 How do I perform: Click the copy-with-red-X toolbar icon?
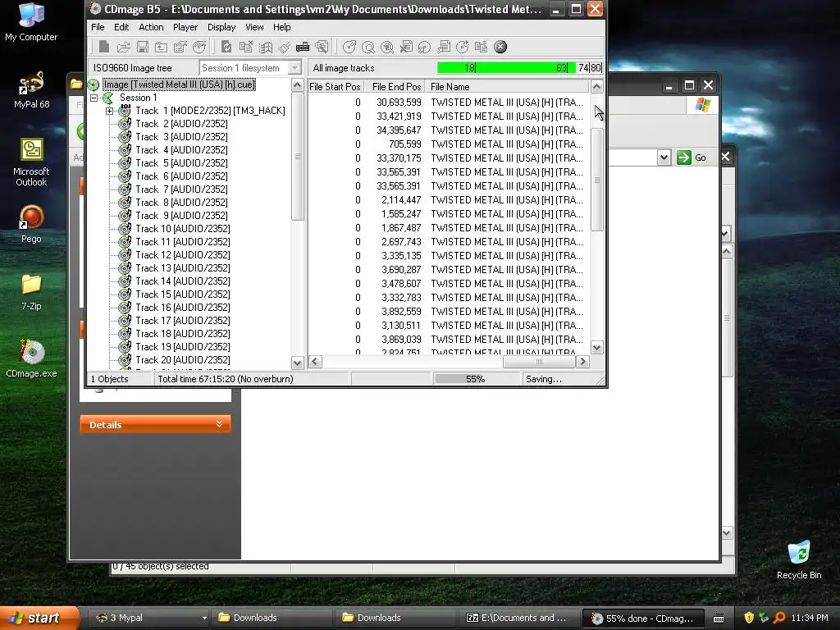pyautogui.click(x=246, y=47)
